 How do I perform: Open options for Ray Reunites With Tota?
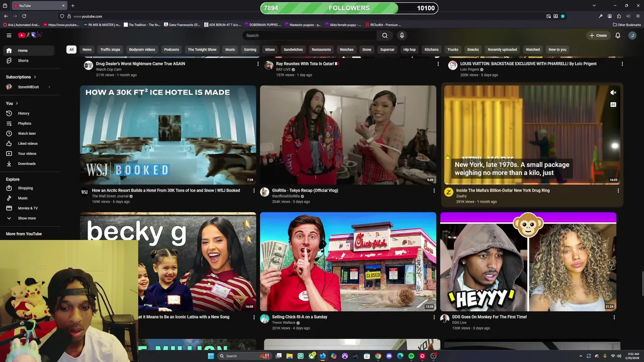pyautogui.click(x=438, y=64)
